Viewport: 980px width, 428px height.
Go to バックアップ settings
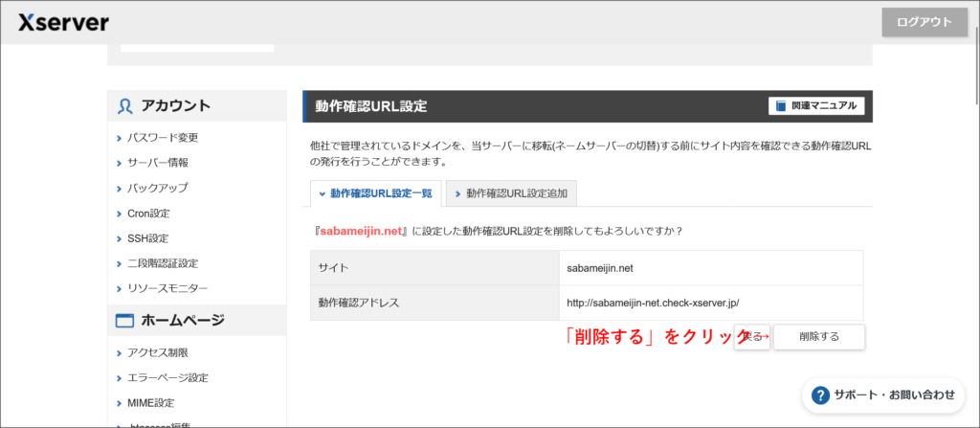pos(157,188)
